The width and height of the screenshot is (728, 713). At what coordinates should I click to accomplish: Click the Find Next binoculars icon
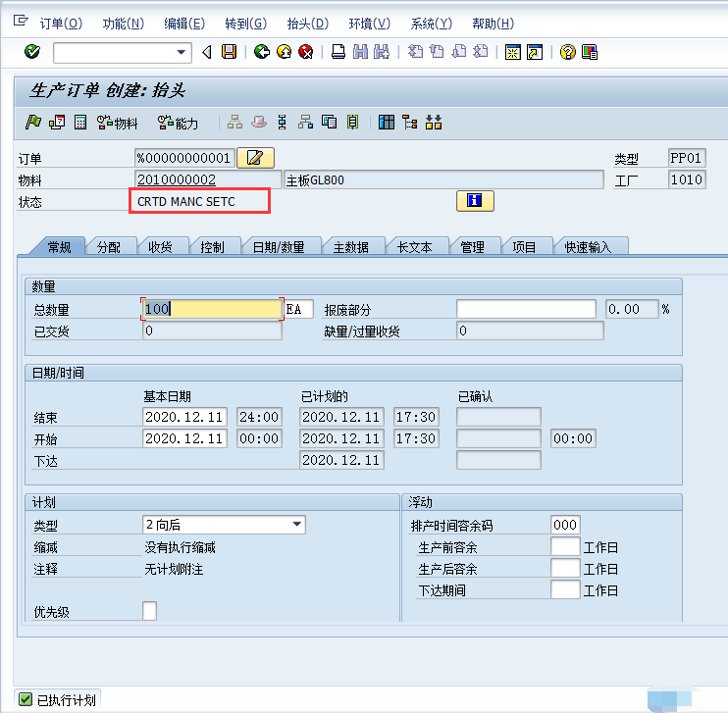tap(382, 52)
